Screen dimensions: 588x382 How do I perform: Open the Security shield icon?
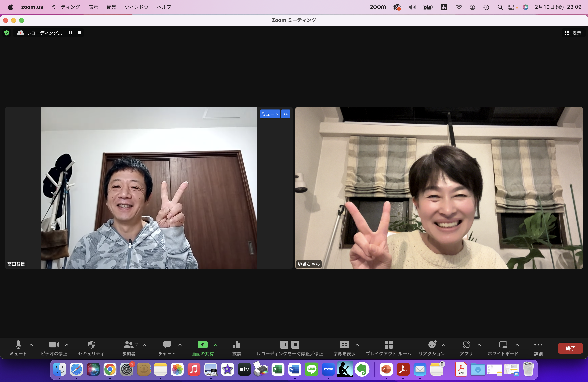pyautogui.click(x=91, y=344)
